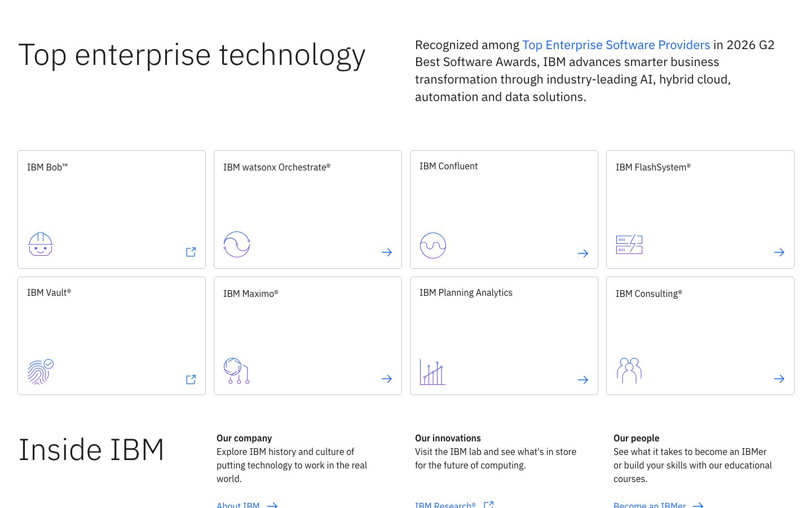Select the IBM Confluent card title
Image resolution: width=812 pixels, height=508 pixels.
pos(448,166)
